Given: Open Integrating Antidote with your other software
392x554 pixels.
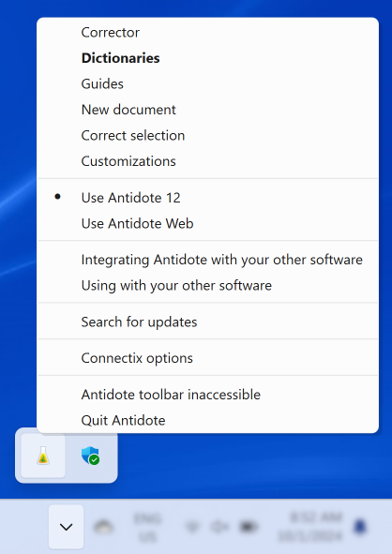Looking at the screenshot, I should pyautogui.click(x=208, y=260).
